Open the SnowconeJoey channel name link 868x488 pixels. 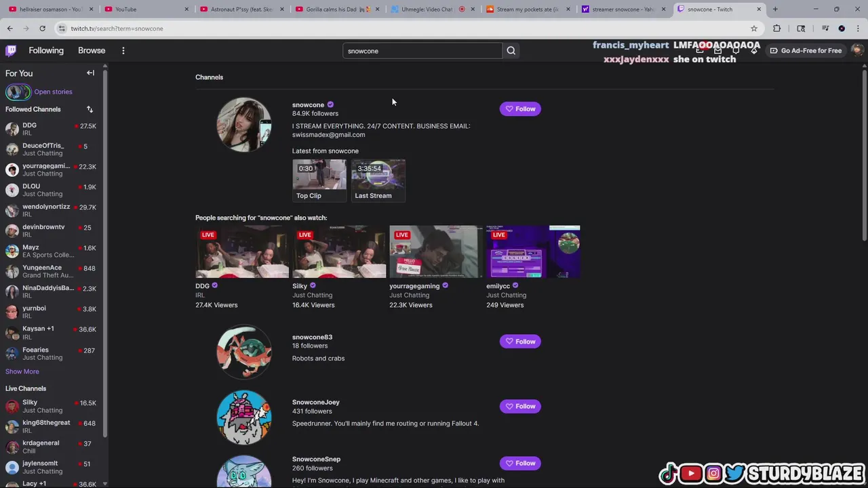pos(316,402)
